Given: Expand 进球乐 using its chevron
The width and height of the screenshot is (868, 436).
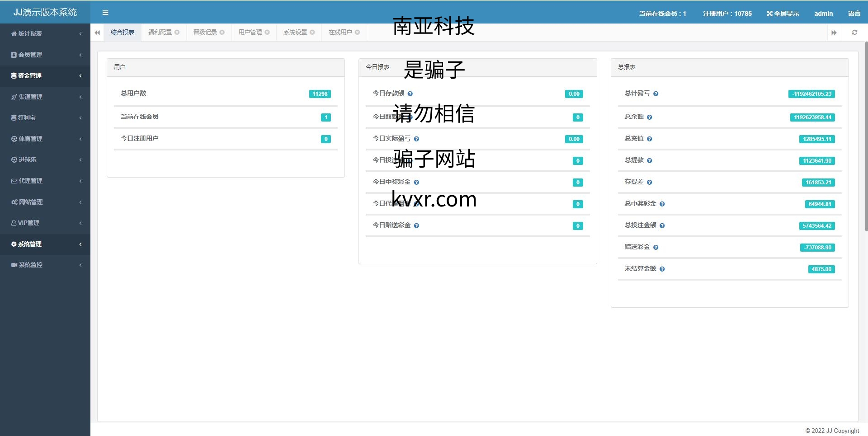Looking at the screenshot, I should click(x=80, y=159).
